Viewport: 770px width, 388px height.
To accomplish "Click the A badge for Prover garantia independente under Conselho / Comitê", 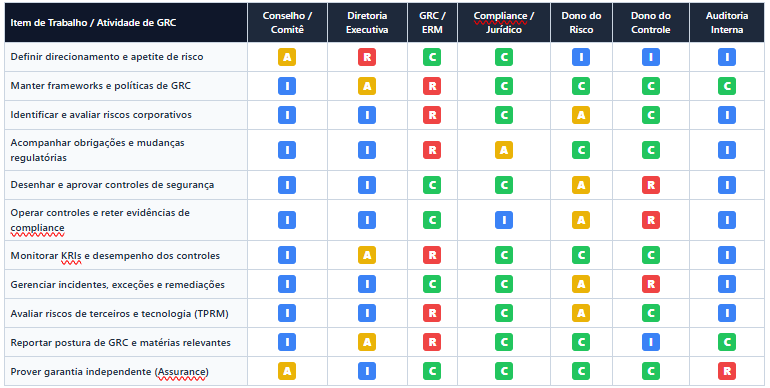I will pos(287,371).
